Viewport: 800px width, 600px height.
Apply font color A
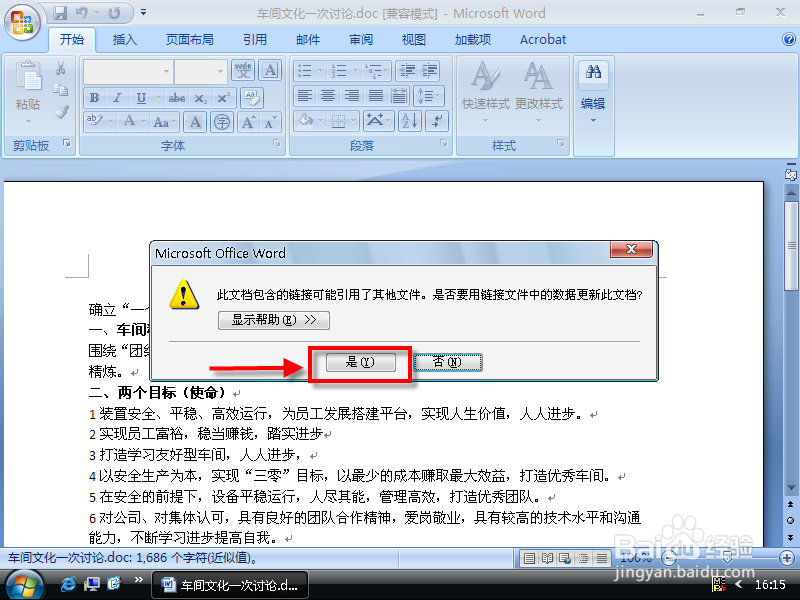pyautogui.click(x=129, y=121)
